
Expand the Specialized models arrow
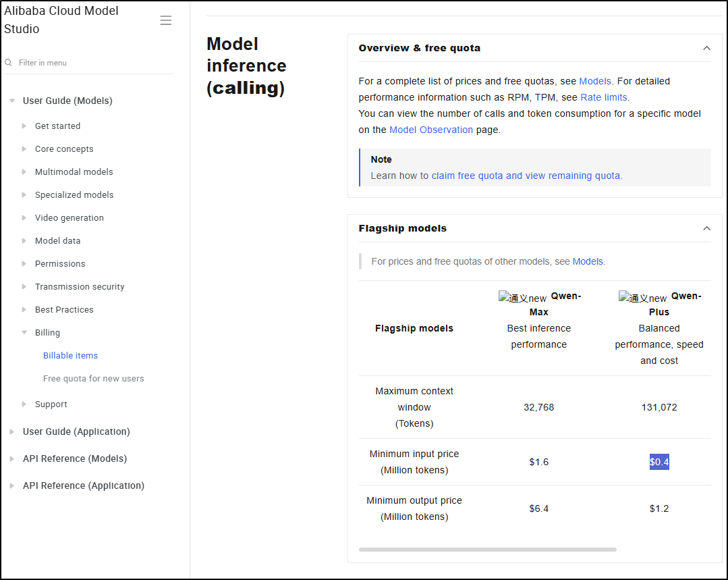24,194
